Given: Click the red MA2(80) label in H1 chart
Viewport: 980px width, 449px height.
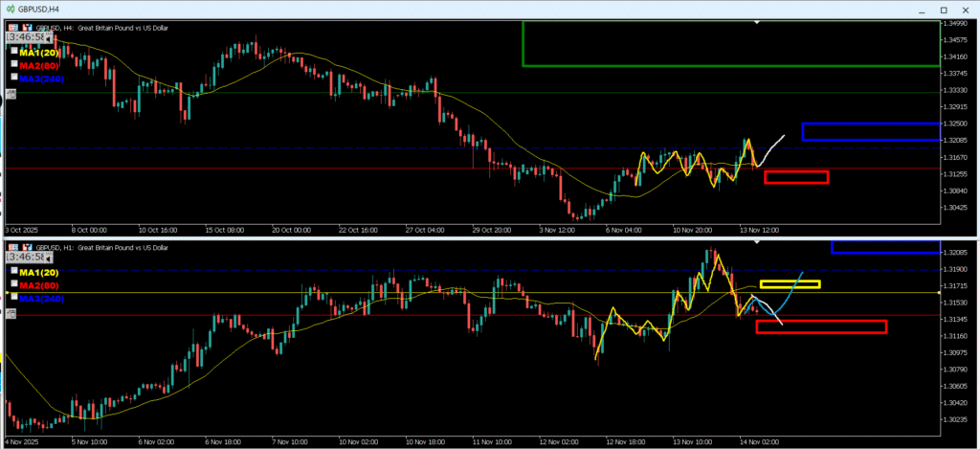Looking at the screenshot, I should tap(40, 284).
